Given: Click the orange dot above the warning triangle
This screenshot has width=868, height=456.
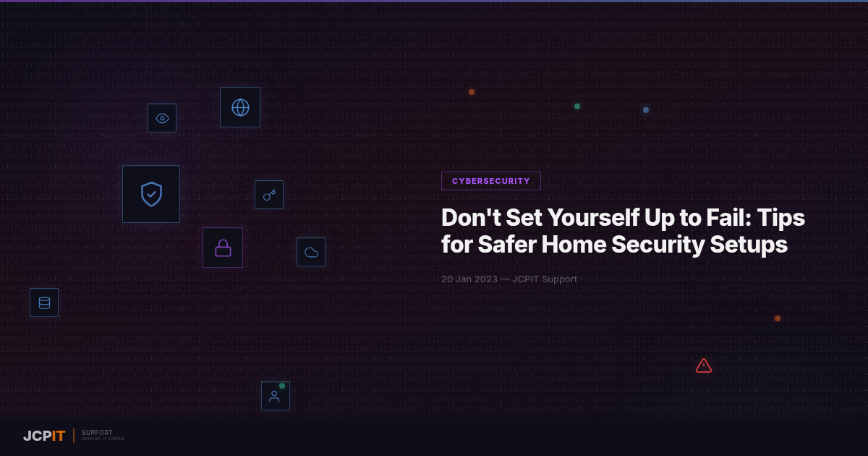Looking at the screenshot, I should coord(778,318).
